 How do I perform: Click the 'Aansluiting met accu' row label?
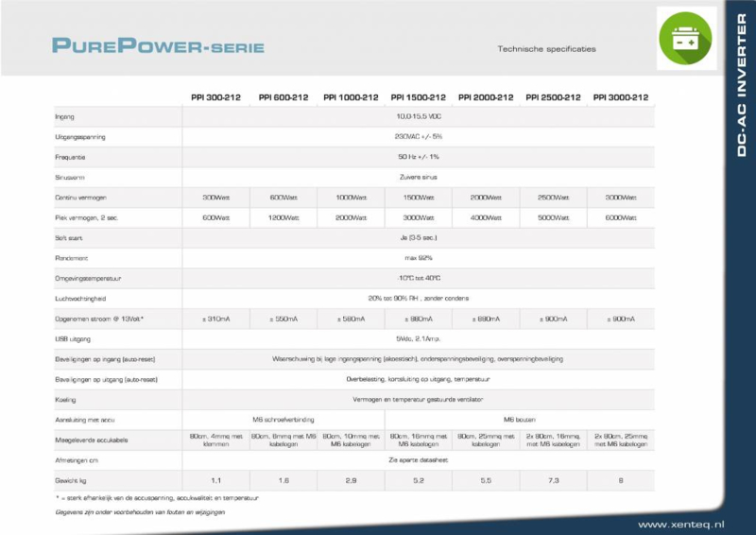[x=85, y=421]
